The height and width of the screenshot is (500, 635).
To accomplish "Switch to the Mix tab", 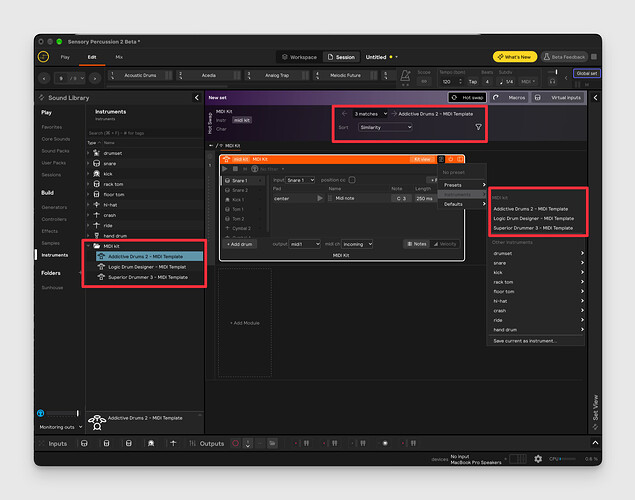I will [119, 57].
